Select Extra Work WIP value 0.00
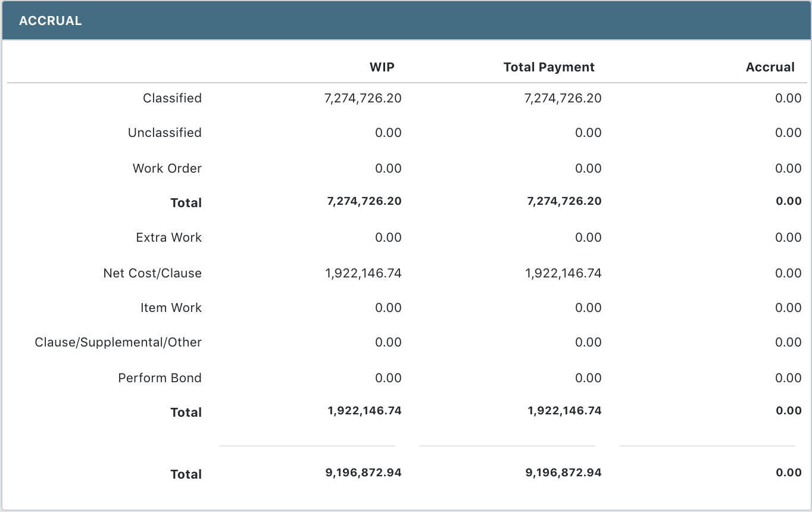The height and width of the screenshot is (512, 812). tap(388, 238)
